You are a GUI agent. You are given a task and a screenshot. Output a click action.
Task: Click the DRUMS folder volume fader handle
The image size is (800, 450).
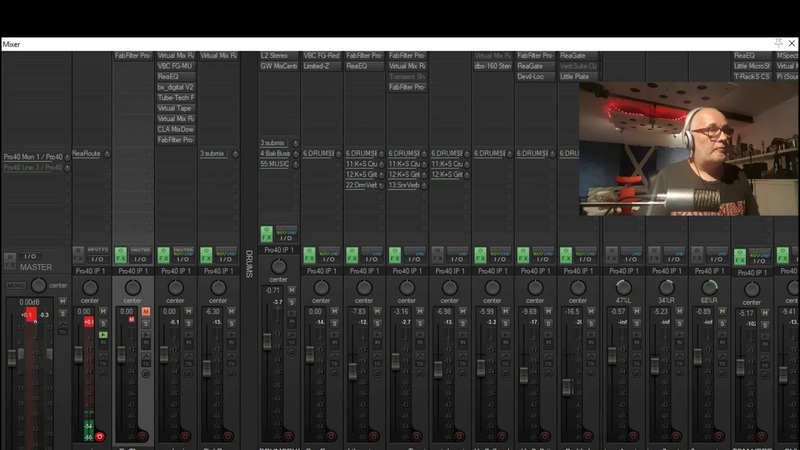pyautogui.click(x=267, y=341)
